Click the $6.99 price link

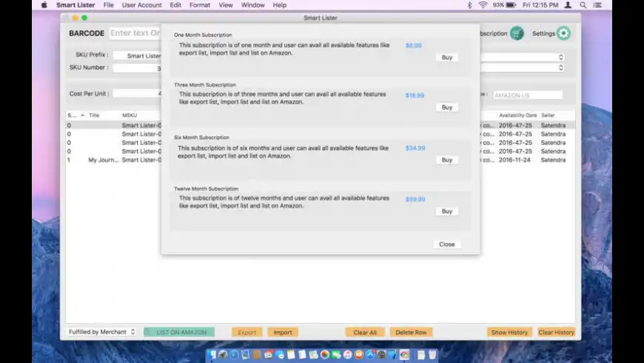tap(413, 45)
